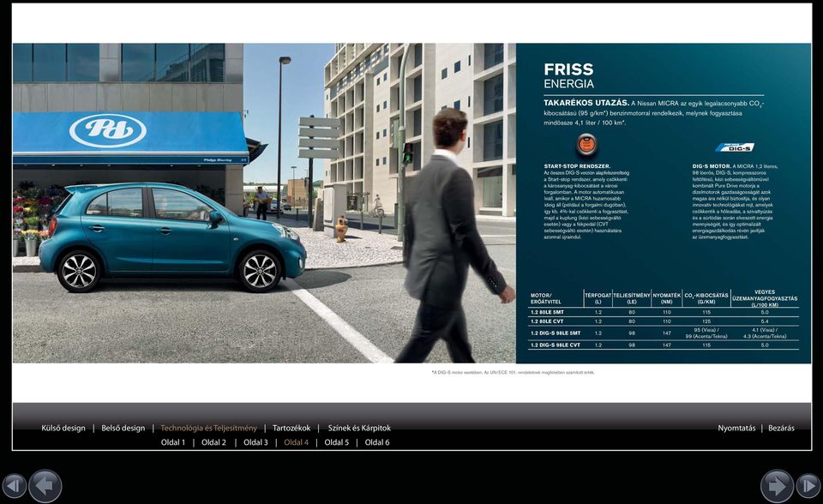823x504 pixels.
Task: Click table row 1.2 80LE CVT
Action: [664, 321]
